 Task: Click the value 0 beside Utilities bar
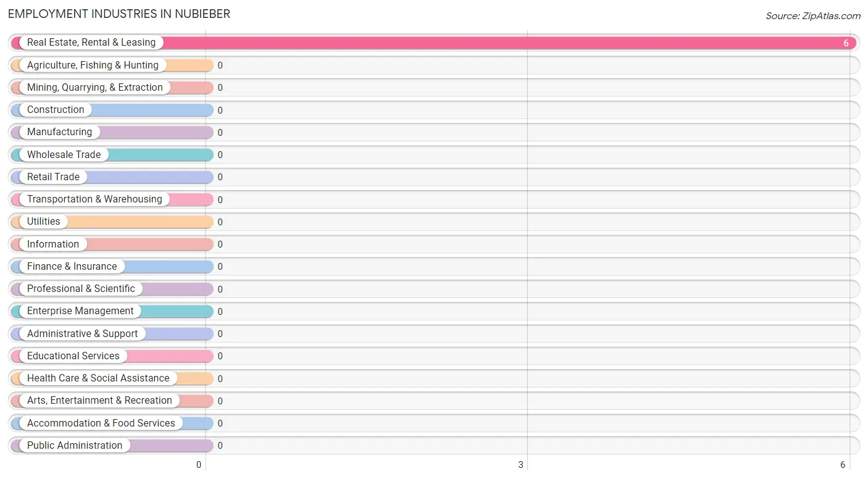pos(220,222)
